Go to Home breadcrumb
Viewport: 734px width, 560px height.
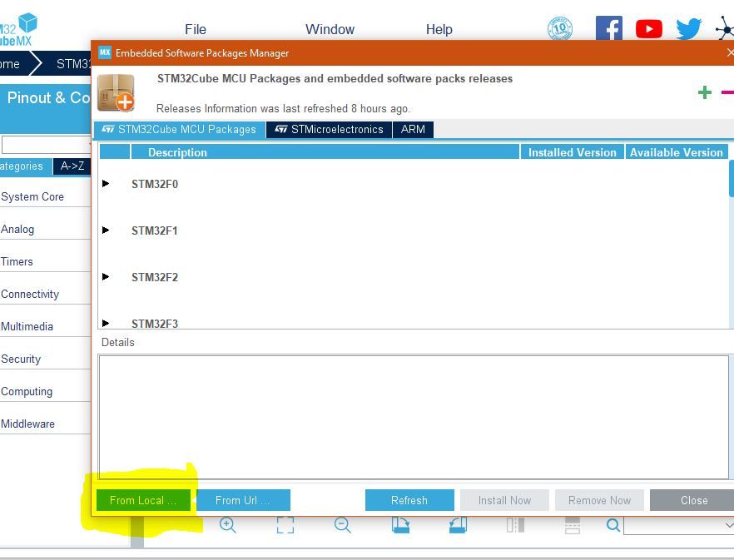click(13, 64)
